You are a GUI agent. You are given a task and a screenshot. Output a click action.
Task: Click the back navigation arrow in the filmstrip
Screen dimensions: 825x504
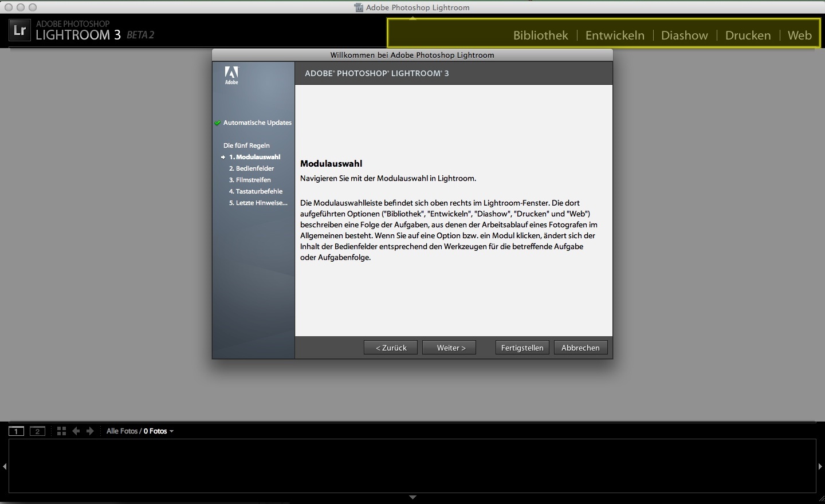coord(76,431)
